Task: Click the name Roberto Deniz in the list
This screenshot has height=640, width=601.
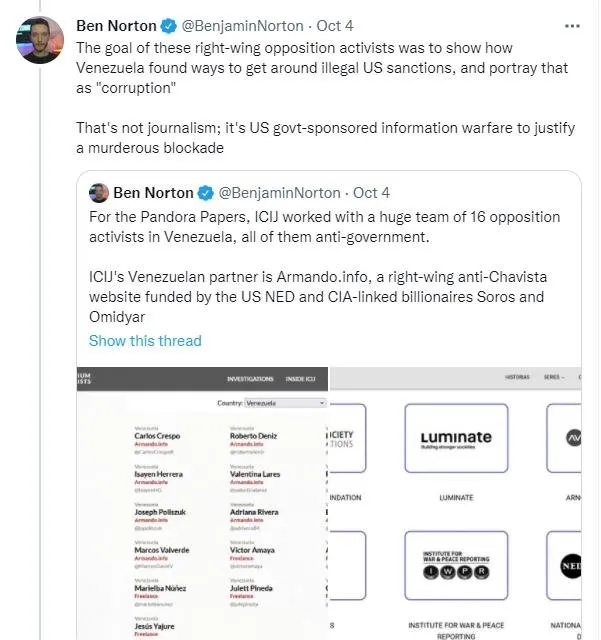Action: pyautogui.click(x=254, y=436)
